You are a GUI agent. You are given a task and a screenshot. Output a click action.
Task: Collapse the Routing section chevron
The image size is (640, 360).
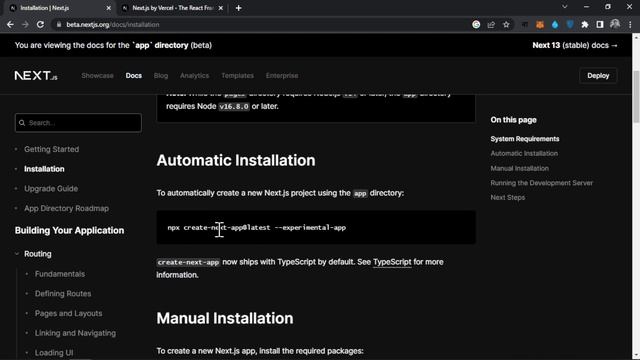pyautogui.click(x=17, y=254)
